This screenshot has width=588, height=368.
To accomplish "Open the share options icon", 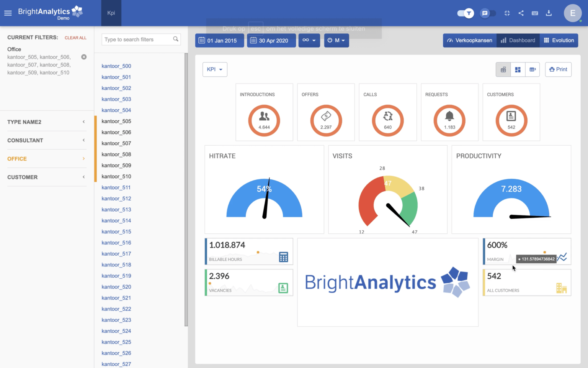I will (521, 13).
